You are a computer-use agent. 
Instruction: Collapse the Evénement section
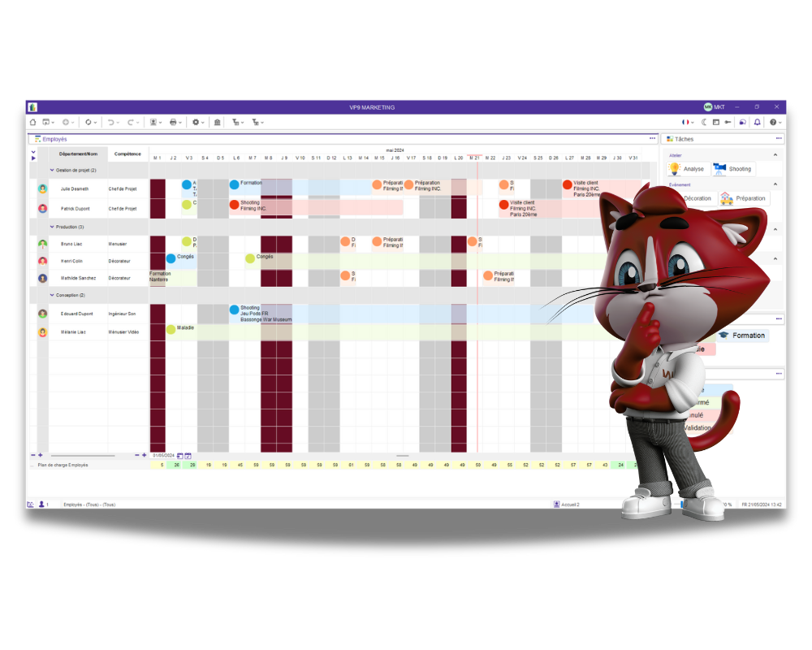coord(775,184)
